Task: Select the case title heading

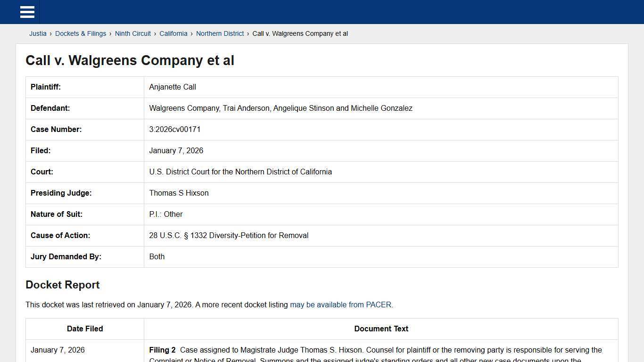Action: tap(130, 60)
